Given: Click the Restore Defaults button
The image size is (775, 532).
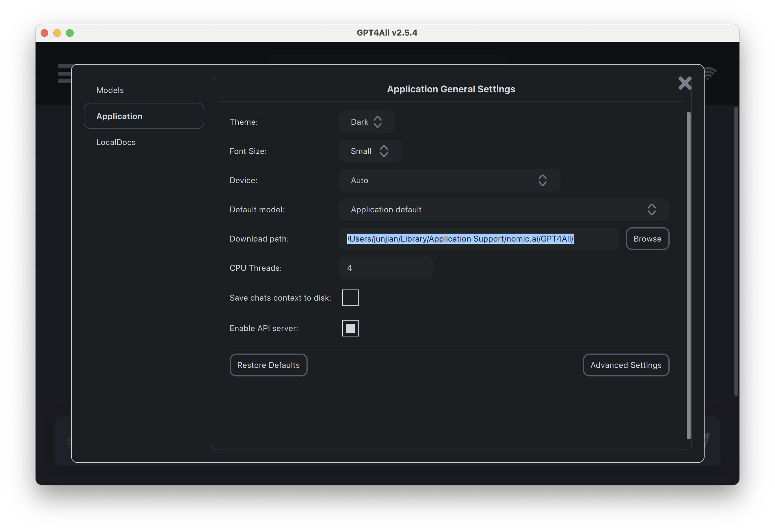Looking at the screenshot, I should point(268,365).
